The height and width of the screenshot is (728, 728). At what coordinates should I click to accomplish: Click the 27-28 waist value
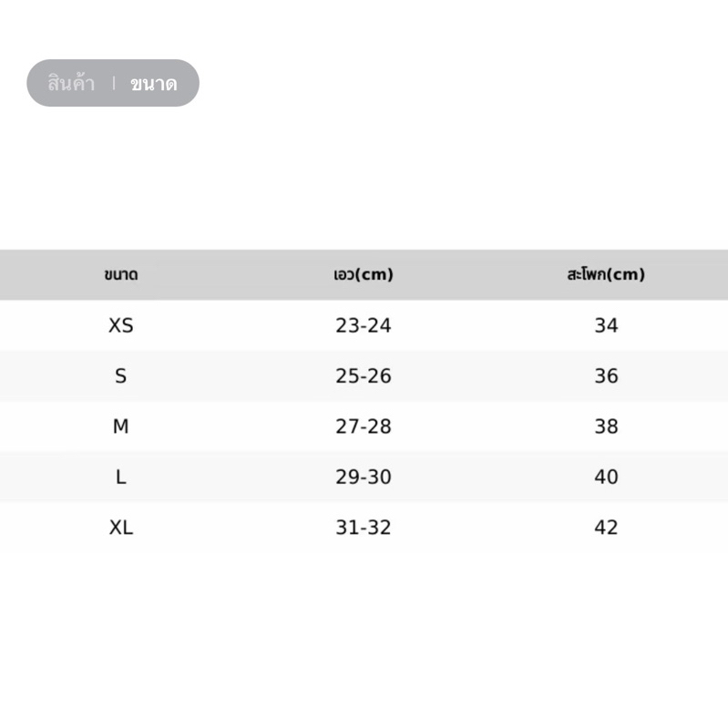click(x=364, y=426)
